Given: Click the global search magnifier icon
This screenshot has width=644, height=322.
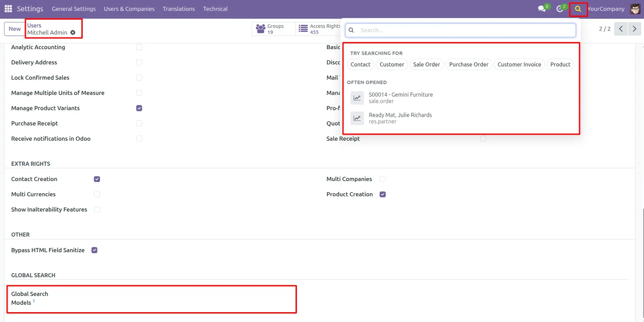Looking at the screenshot, I should (578, 8).
